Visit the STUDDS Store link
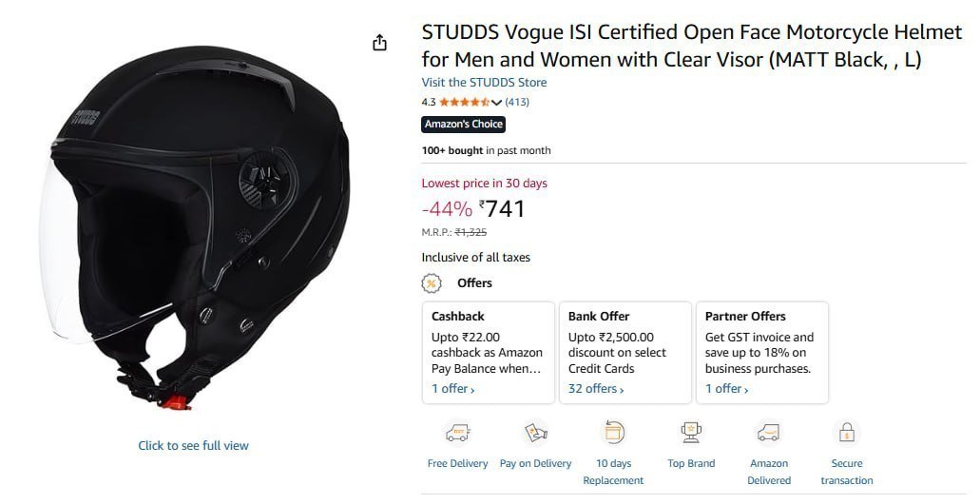The image size is (980, 504). (x=484, y=83)
